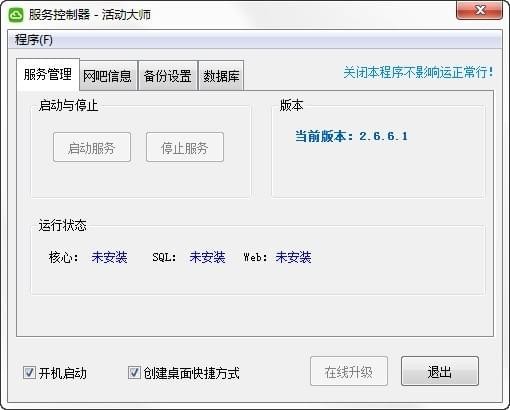The width and height of the screenshot is (510, 410).
Task: Switch to the 网吧信息 tab
Action: point(107,76)
